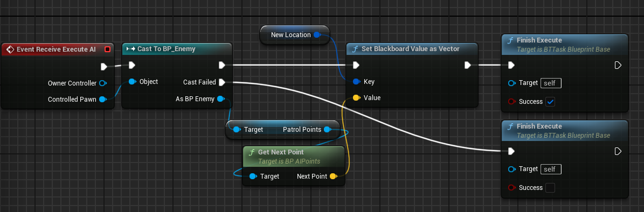644x212 pixels.
Task: Select the Set Blackboard Value as Vector node header
Action: click(x=412, y=49)
